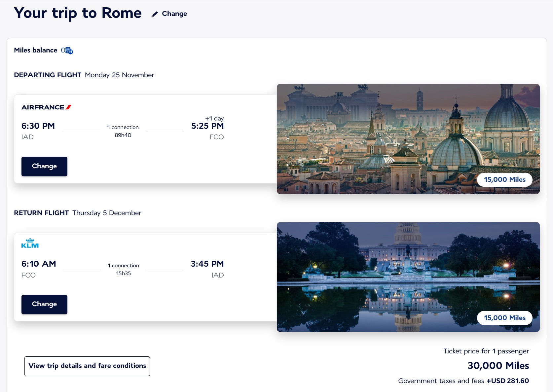Open View trip details and fare conditions

point(87,366)
